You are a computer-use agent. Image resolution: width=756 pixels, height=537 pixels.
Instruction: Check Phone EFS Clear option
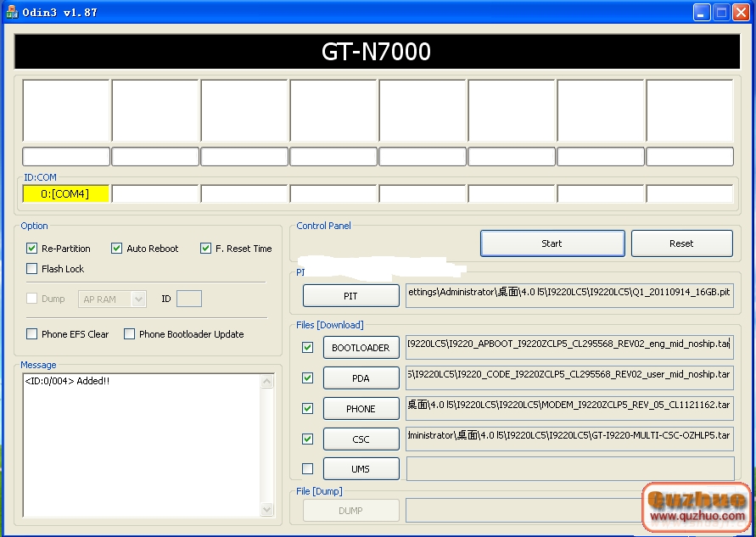point(32,334)
